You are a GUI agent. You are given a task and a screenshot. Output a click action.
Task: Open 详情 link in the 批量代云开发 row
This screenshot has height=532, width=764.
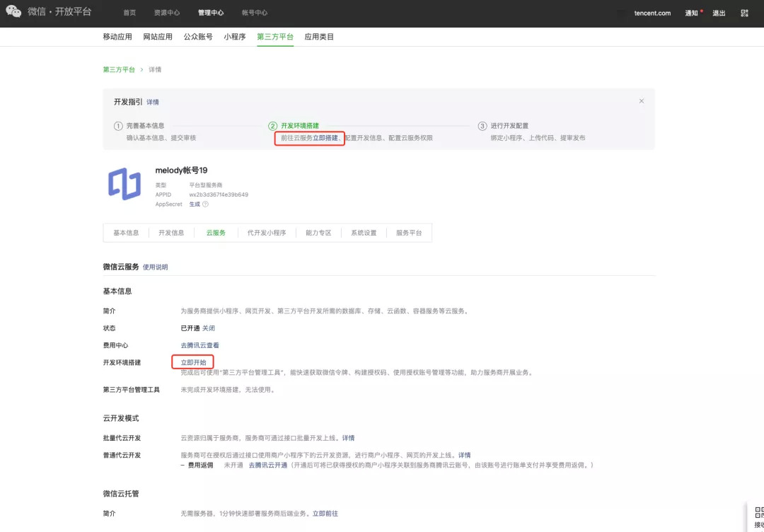(348, 438)
